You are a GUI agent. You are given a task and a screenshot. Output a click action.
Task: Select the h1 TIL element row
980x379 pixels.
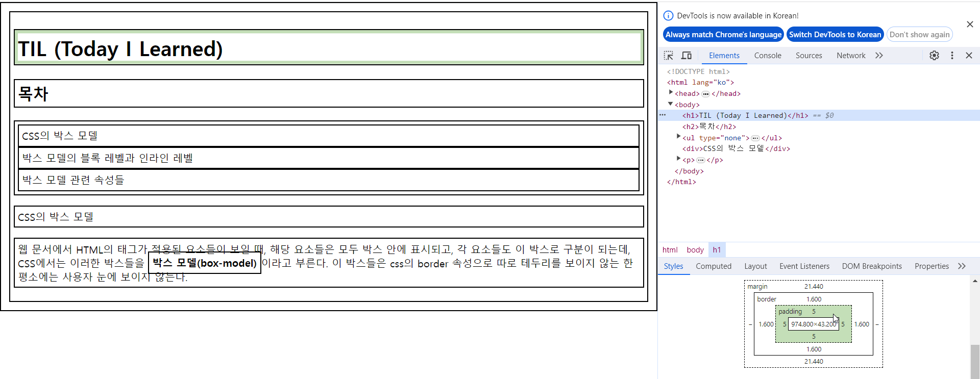(819, 115)
